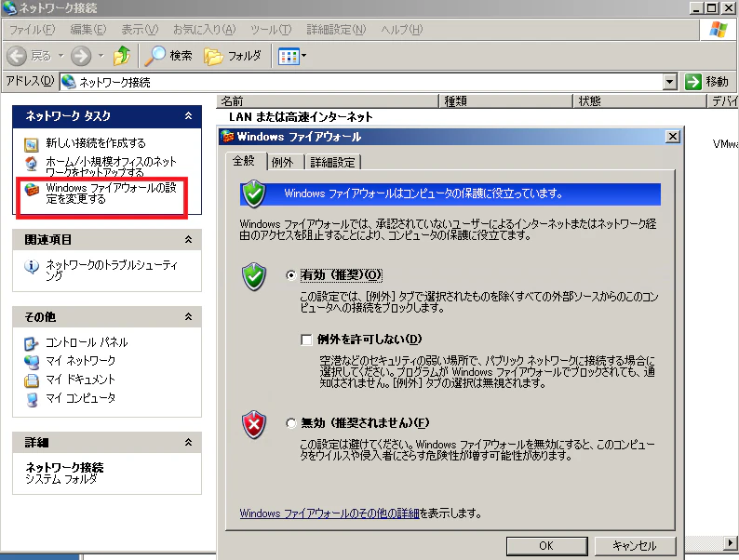Viewport: 739px width, 560px height.
Task: Open the 表示(V) menu
Action: click(x=140, y=30)
